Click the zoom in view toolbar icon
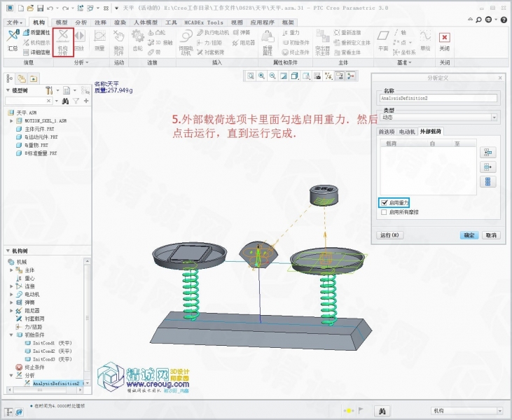Viewport: 512px width, 420px height. (x=261, y=76)
